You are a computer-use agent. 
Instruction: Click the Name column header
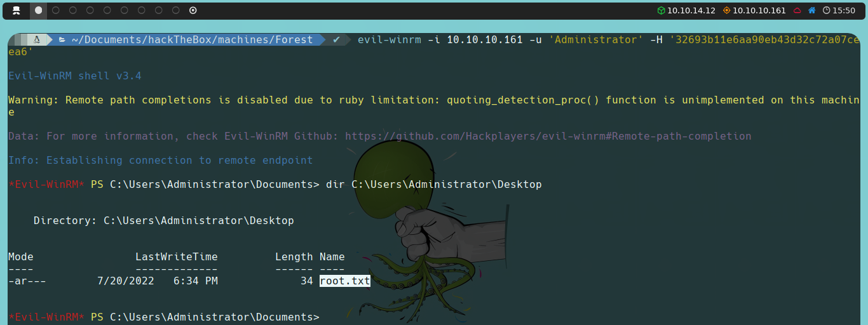(x=332, y=256)
